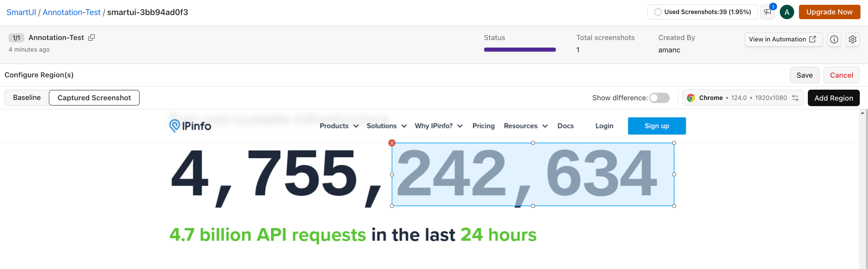Toggle the Show difference switch

[659, 98]
